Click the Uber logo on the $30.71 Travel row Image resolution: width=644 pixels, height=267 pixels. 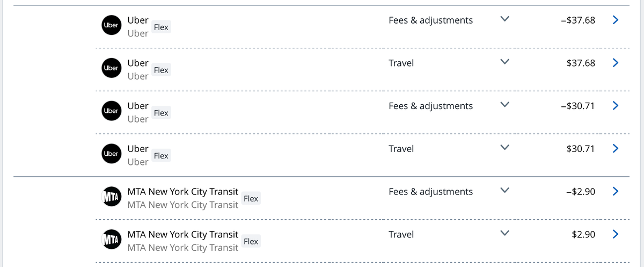coord(111,154)
